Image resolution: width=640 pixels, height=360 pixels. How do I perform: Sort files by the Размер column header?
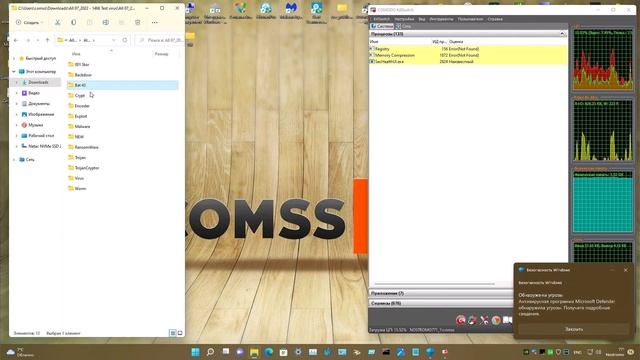[x=161, y=54]
